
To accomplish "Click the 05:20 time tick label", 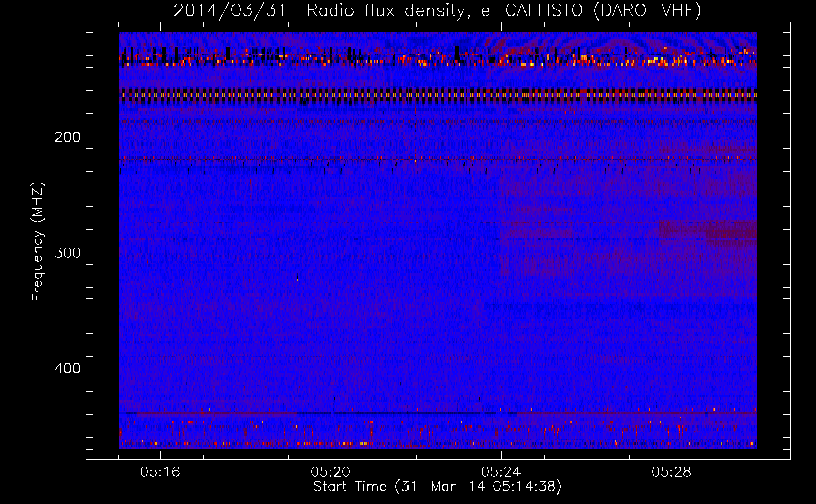I will [330, 472].
